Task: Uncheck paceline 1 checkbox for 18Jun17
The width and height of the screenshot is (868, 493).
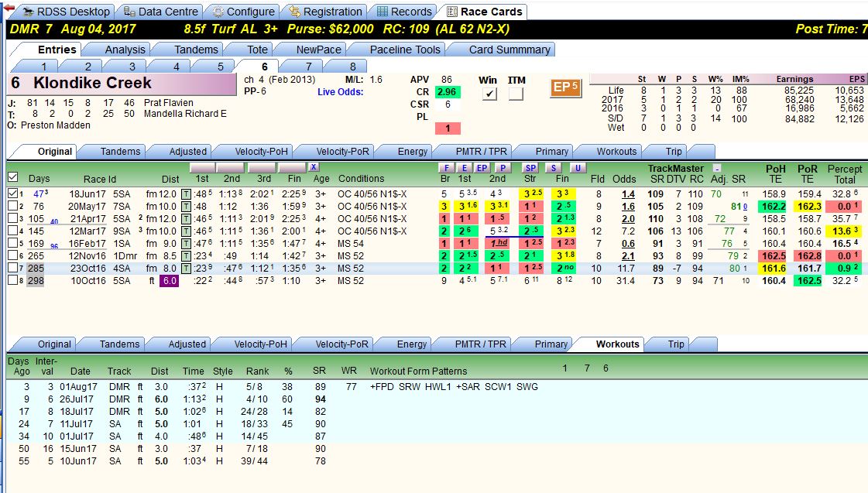Action: click(x=13, y=194)
